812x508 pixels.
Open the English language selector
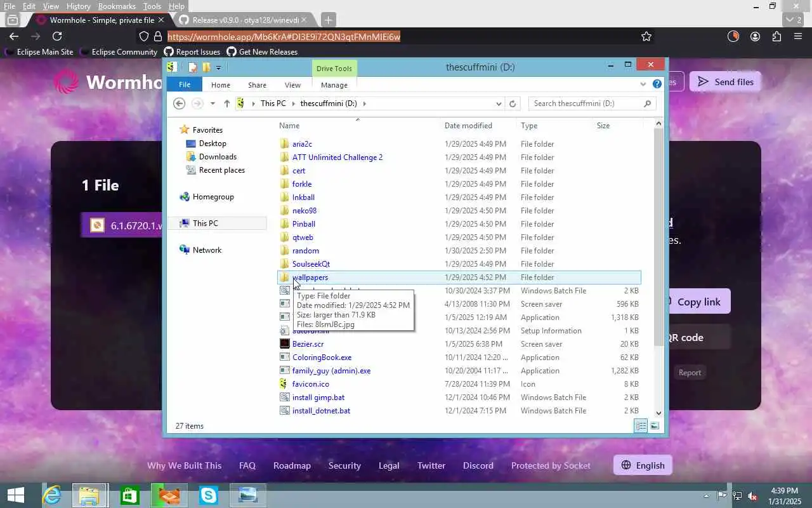click(643, 465)
